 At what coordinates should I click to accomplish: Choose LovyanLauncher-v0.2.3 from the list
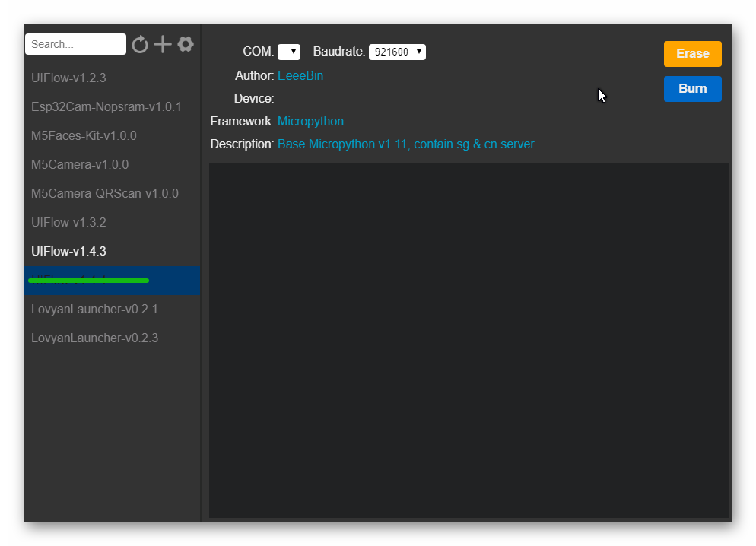pos(94,338)
